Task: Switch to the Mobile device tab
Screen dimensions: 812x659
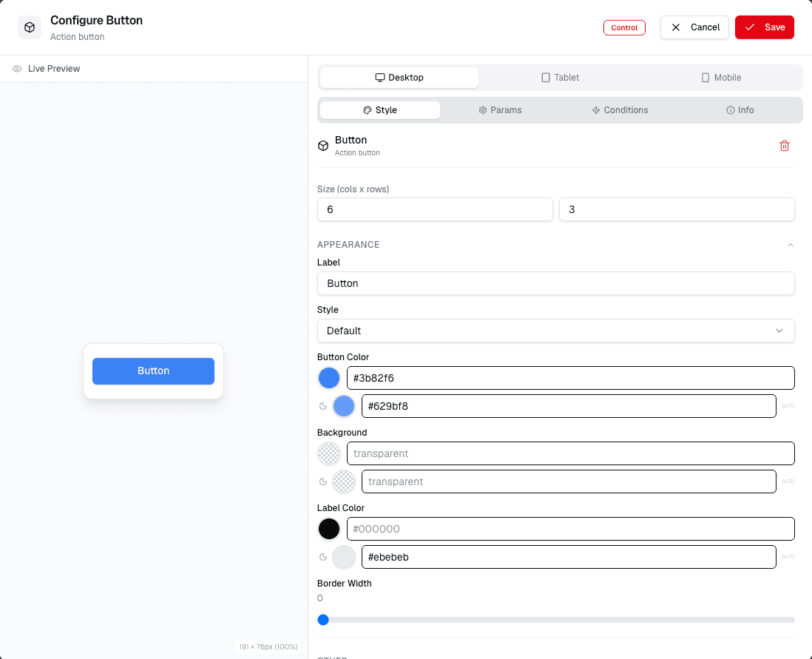Action: pyautogui.click(x=721, y=78)
